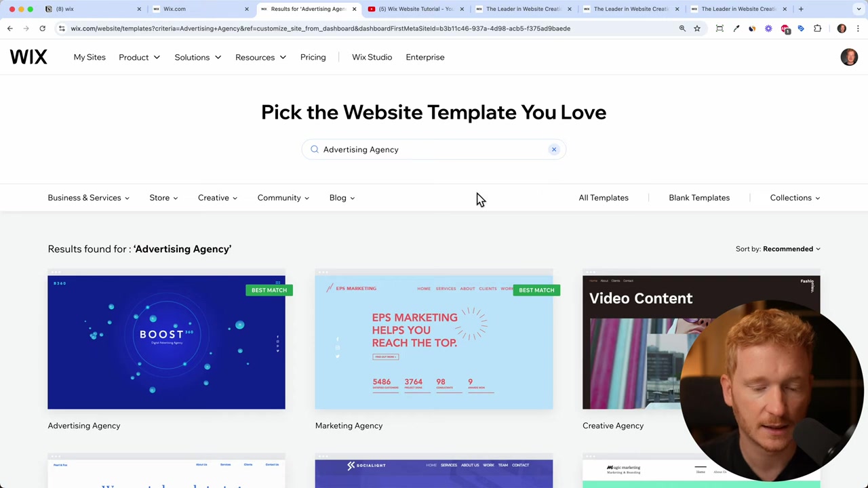Open a new browser tab with plus icon
The width and height of the screenshot is (868, 488).
point(801,9)
